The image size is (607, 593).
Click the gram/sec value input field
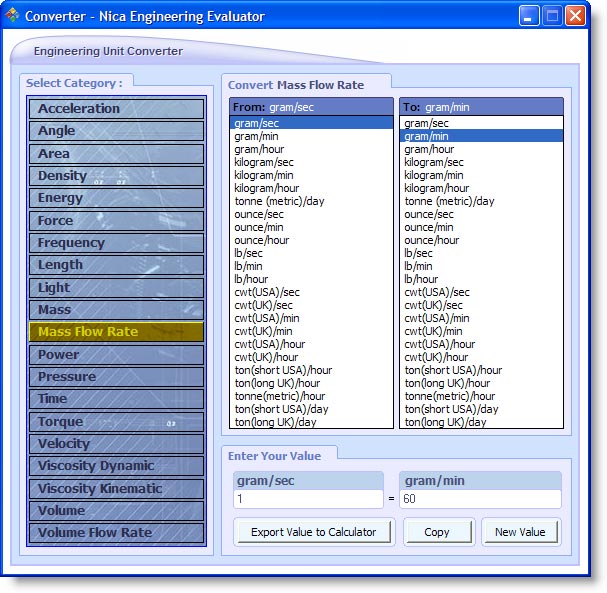307,499
